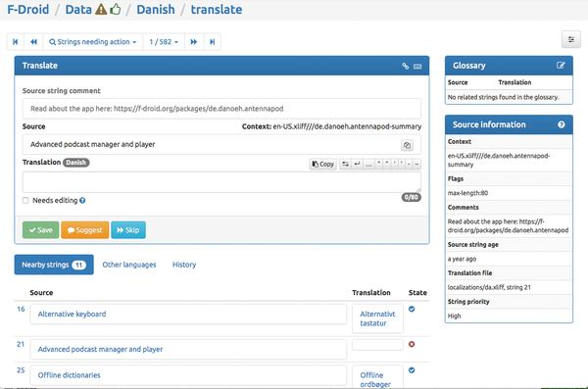Open the 'Strings needing action' search filter

click(93, 41)
